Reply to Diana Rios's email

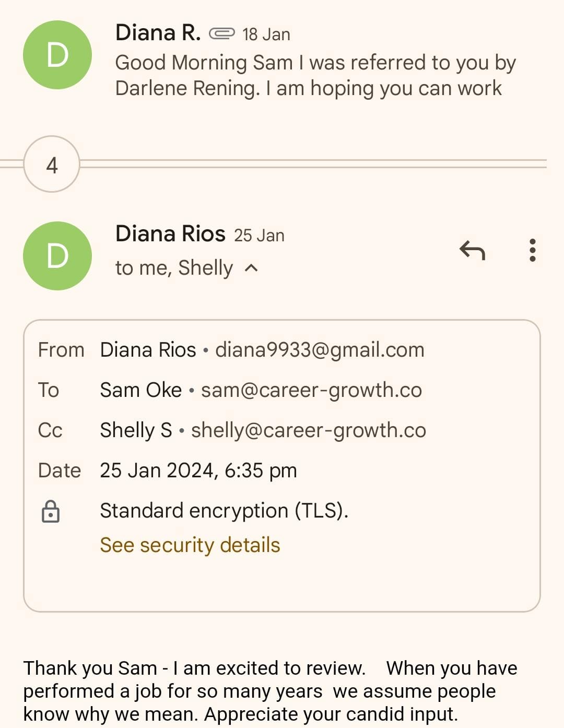[472, 251]
